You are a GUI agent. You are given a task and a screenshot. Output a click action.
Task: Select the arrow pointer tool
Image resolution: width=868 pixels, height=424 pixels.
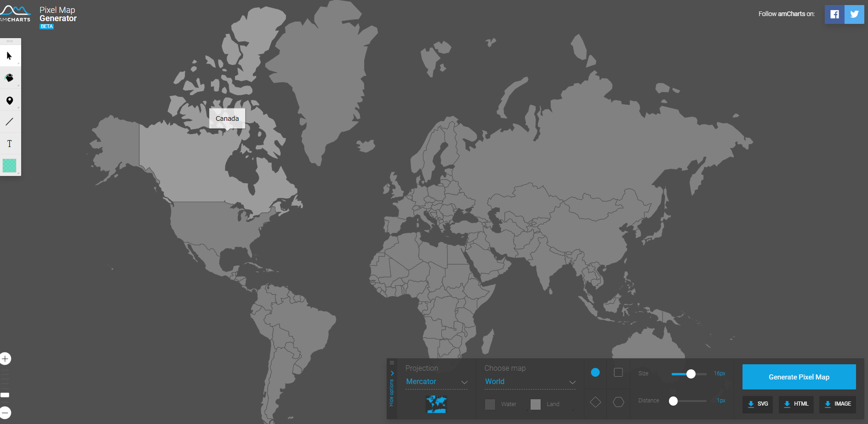coord(10,56)
